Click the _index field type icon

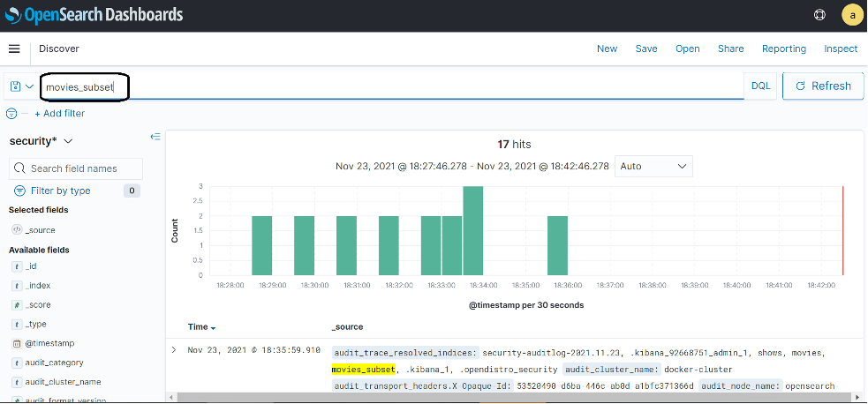tap(17, 286)
